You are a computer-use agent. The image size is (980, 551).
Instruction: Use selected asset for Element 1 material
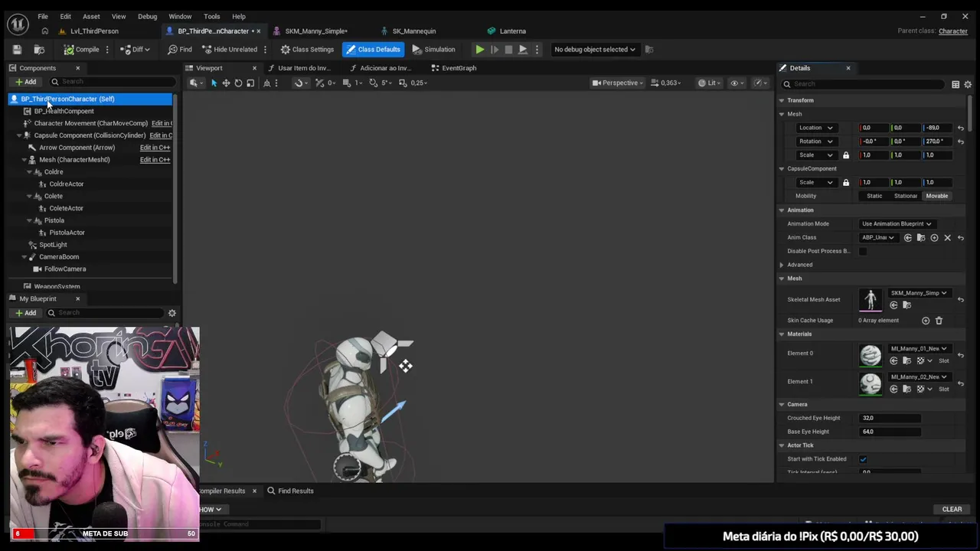893,389
